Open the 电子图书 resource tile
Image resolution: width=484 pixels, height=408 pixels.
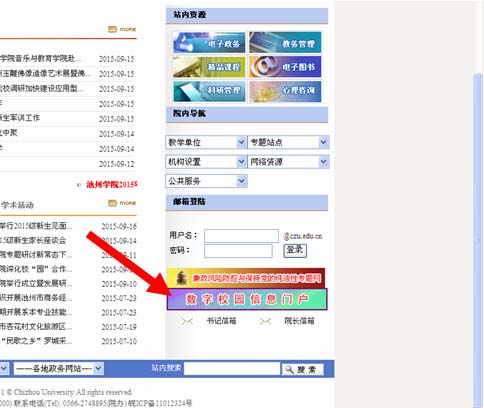coord(285,67)
